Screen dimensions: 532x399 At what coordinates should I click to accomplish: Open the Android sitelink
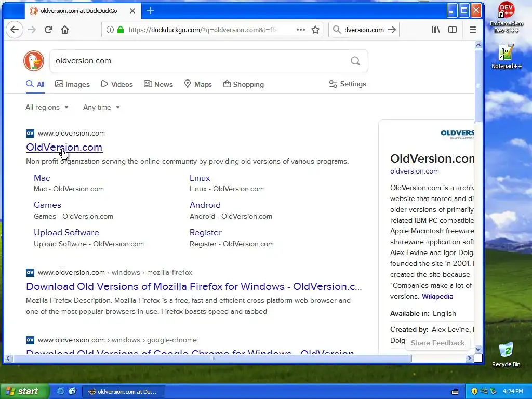(205, 205)
